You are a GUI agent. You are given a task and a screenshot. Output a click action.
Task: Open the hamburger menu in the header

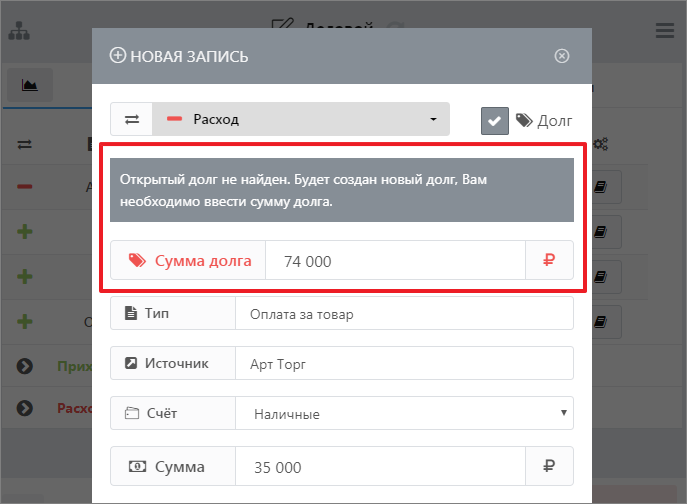(x=665, y=30)
